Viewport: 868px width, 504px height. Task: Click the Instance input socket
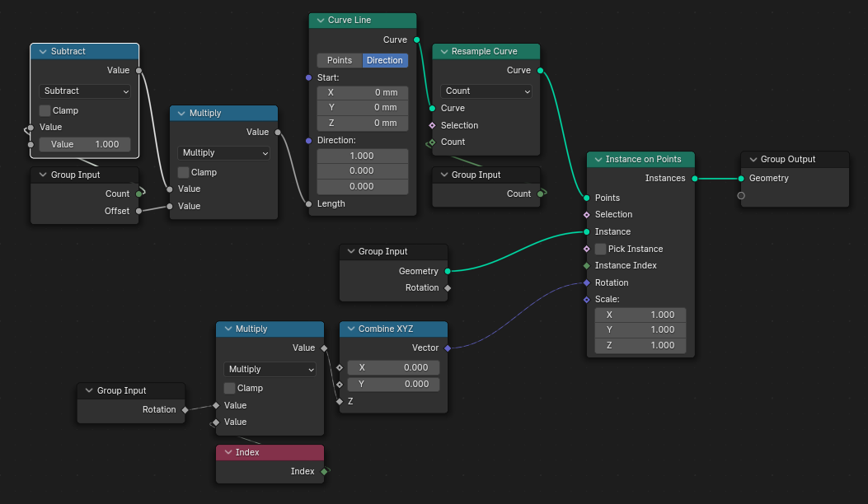point(587,231)
